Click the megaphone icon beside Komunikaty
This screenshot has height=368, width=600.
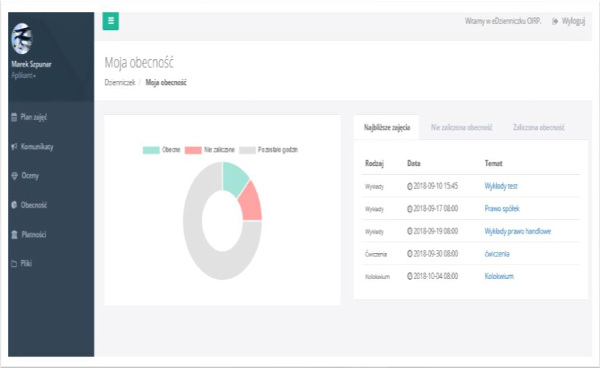(15, 147)
